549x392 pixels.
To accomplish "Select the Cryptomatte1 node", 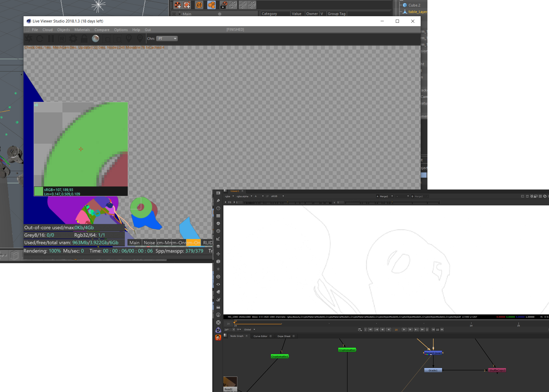I will pyautogui.click(x=279, y=356).
